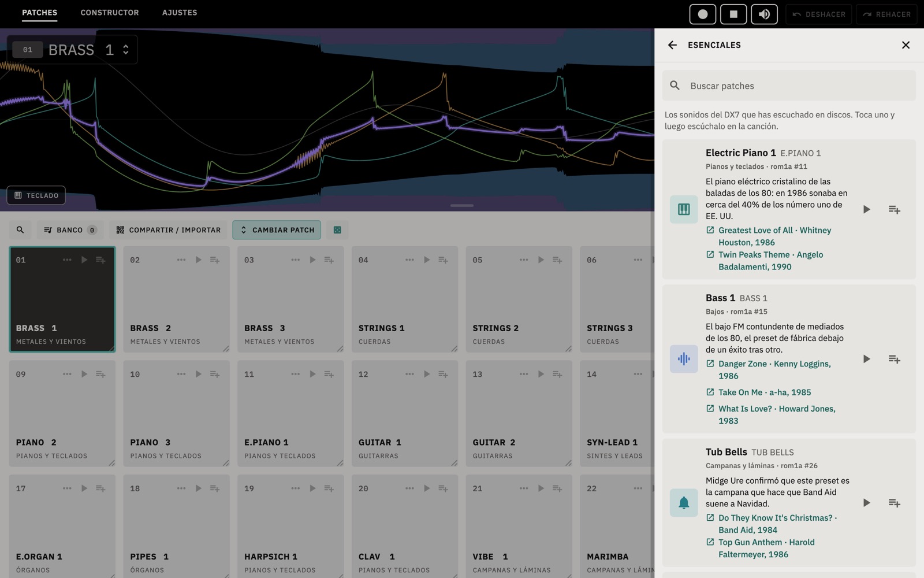Select the PIANO 2 patch card

click(62, 413)
